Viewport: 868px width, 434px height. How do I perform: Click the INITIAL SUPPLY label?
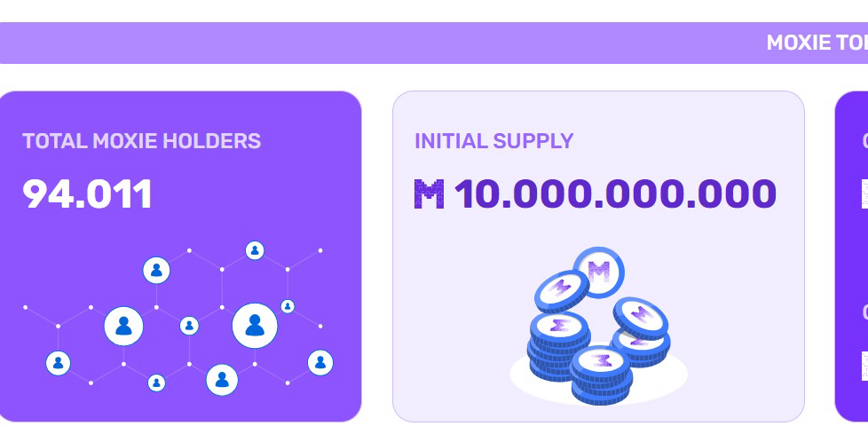pos(493,141)
